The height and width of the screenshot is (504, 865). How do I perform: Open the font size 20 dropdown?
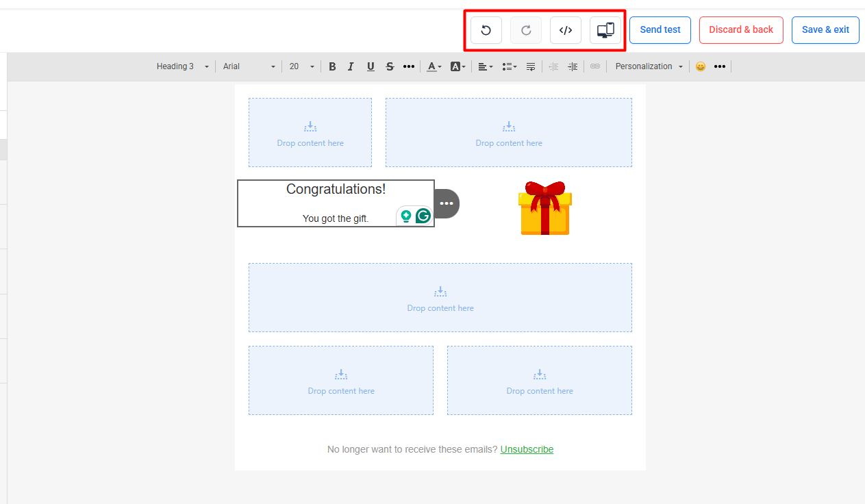point(301,66)
